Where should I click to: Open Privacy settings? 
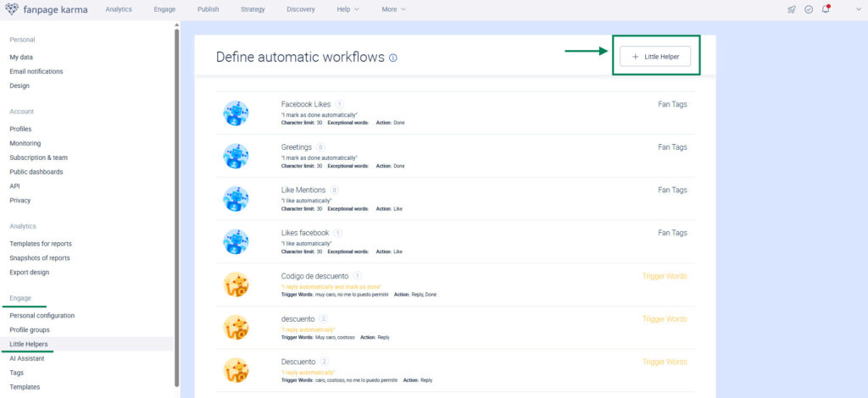[20, 201]
